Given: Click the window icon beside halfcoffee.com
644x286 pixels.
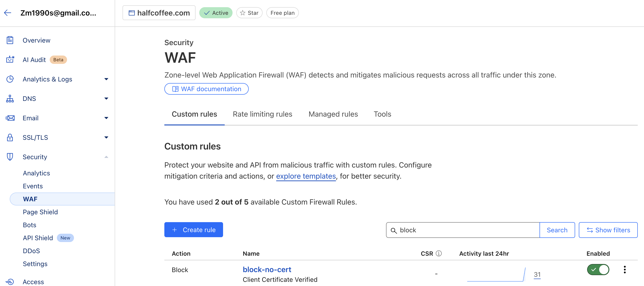Looking at the screenshot, I should coord(132,13).
